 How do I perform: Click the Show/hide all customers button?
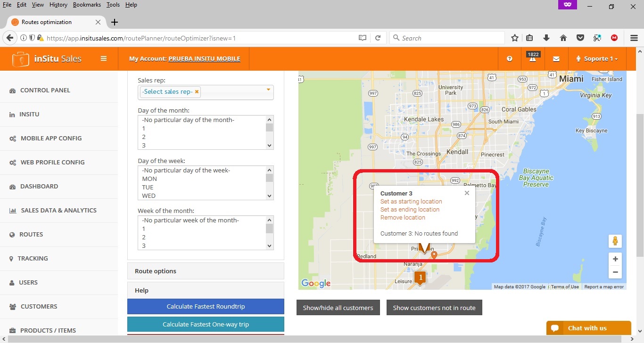[x=338, y=308]
